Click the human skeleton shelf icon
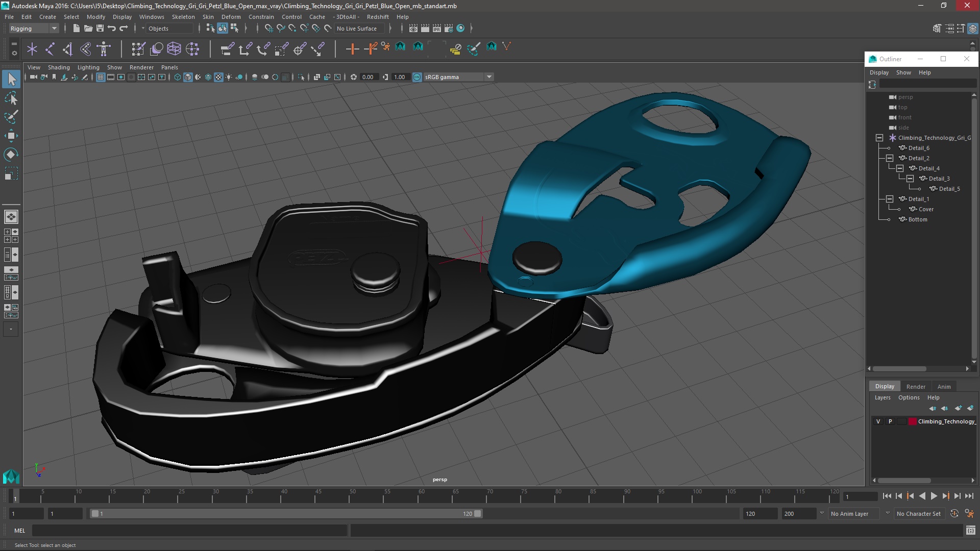The height and width of the screenshot is (551, 980). pyautogui.click(x=104, y=49)
